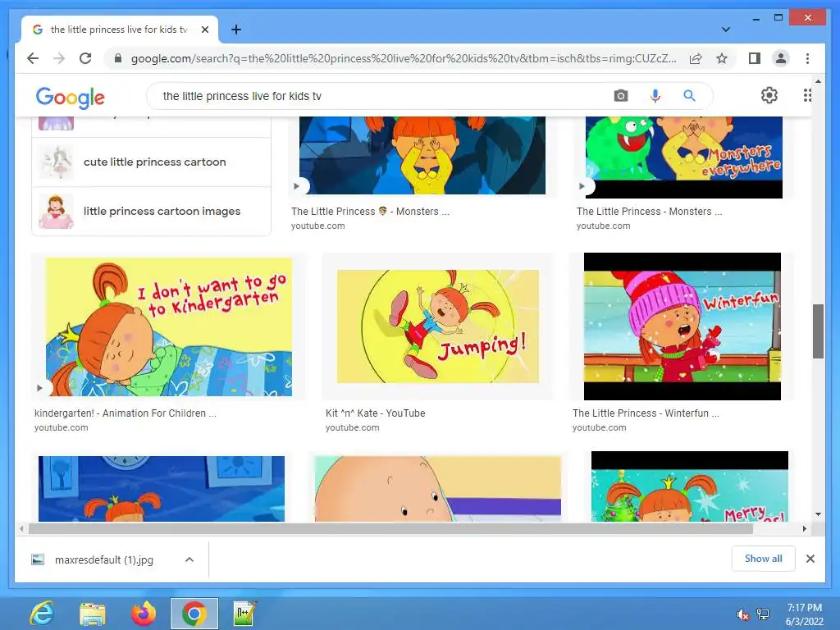
Task: Open the 'Merry' Christmas image thumbnail
Action: [x=689, y=486]
